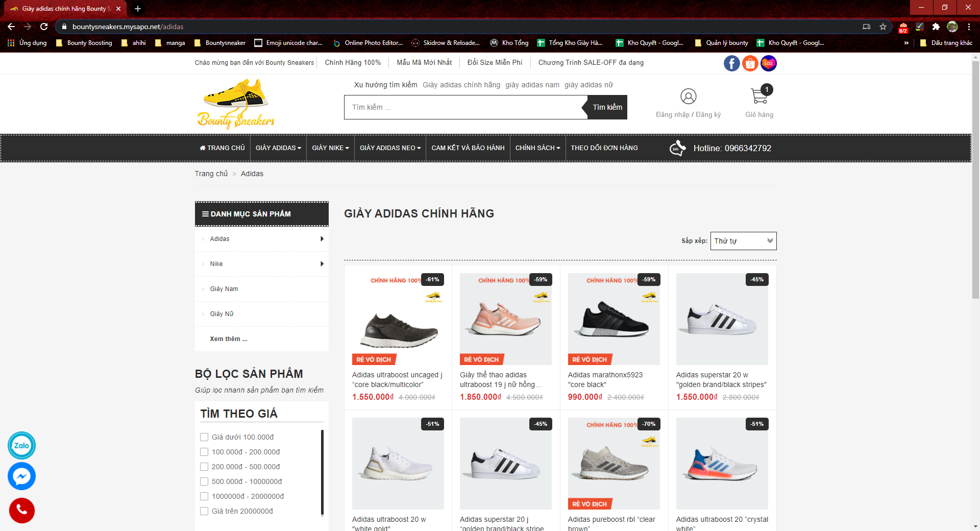Open Adidas pureboost rbl clear brown image
The width and height of the screenshot is (980, 531).
coord(614,464)
